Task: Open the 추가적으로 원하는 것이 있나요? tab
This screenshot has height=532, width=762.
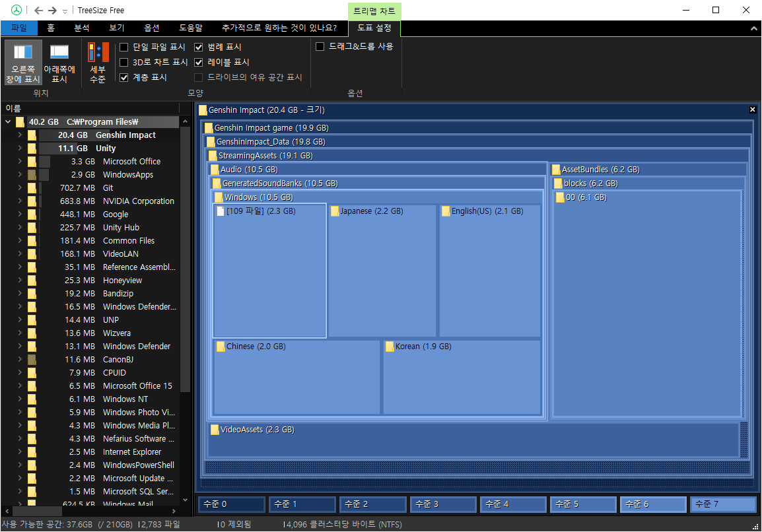Action: [279, 28]
